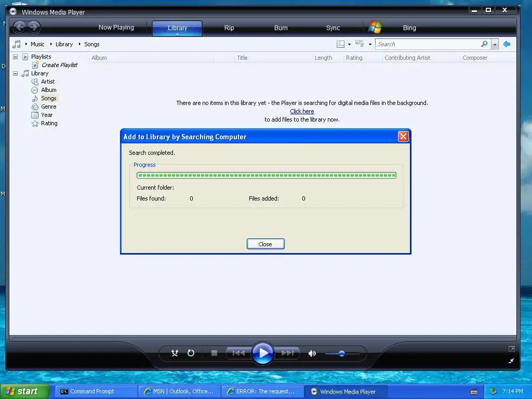
Task: Open ERROR Internet Explorer taskbar item
Action: tap(262, 391)
